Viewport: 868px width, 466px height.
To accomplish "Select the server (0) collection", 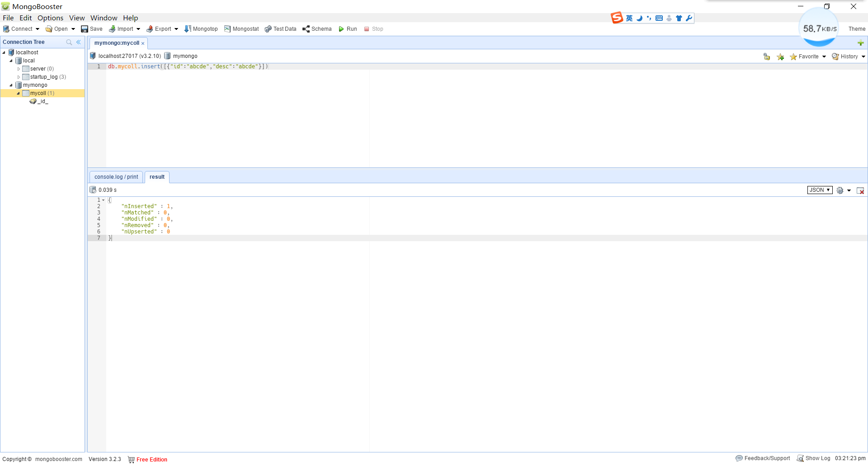I will 42,69.
